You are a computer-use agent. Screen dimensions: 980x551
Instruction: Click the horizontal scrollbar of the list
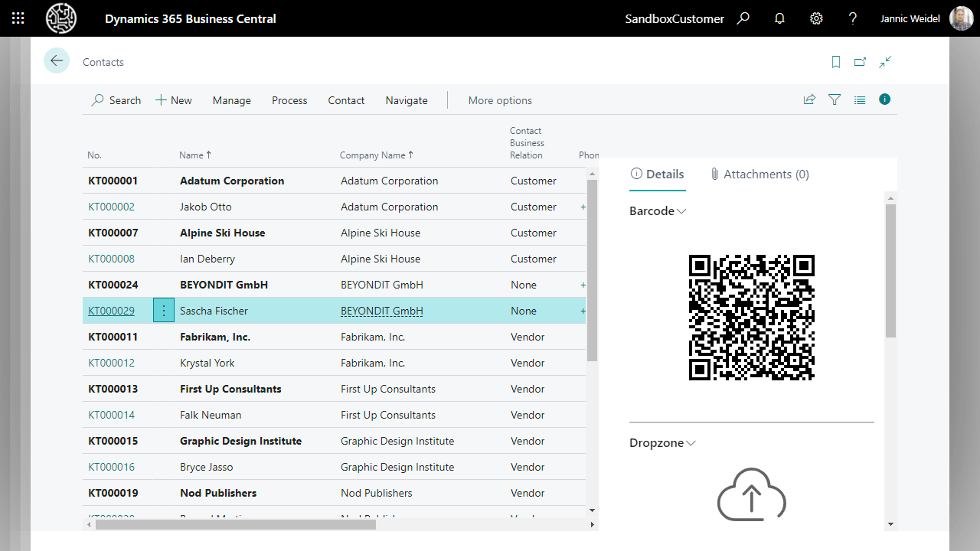(x=230, y=525)
